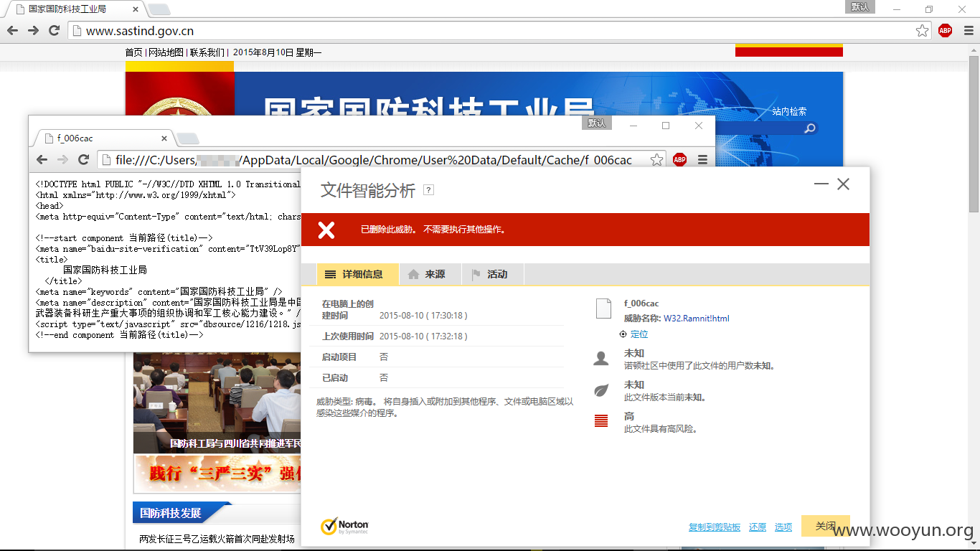Click the file:/// address bar
The width and height of the screenshot is (980, 551).
[x=382, y=160]
